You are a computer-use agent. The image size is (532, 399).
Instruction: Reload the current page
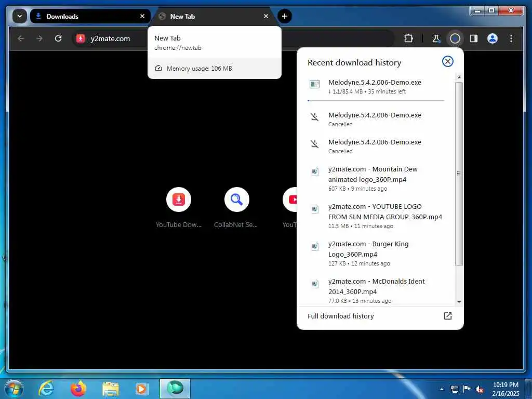[58, 38]
